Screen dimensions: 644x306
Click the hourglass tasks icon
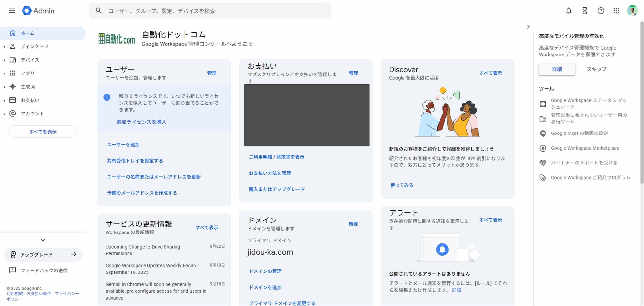[585, 11]
